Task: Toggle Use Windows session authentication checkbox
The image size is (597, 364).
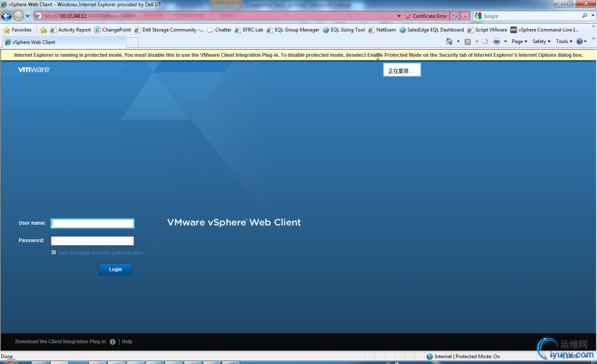Action: (x=54, y=252)
